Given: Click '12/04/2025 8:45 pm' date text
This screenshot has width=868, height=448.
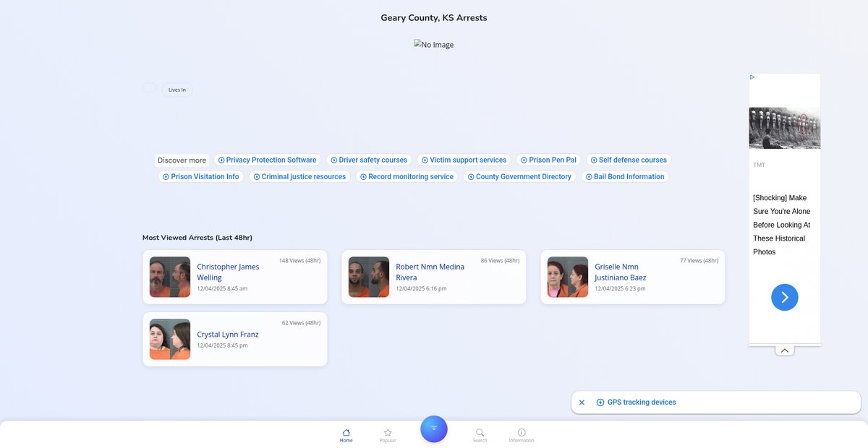Looking at the screenshot, I should tap(222, 345).
